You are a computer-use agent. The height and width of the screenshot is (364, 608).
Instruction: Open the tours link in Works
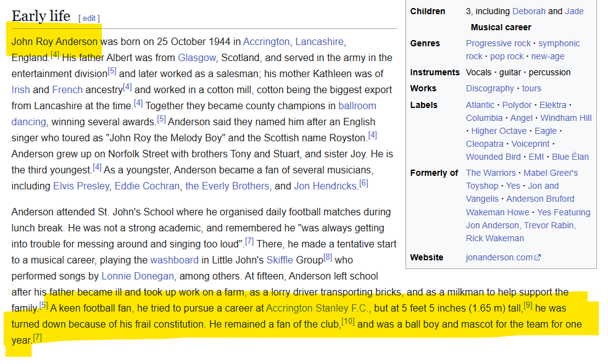531,88
